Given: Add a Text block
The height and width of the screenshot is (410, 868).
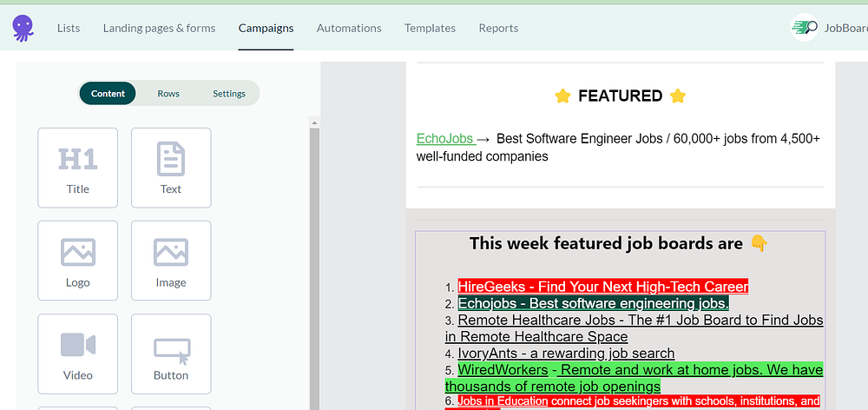Looking at the screenshot, I should point(171,168).
